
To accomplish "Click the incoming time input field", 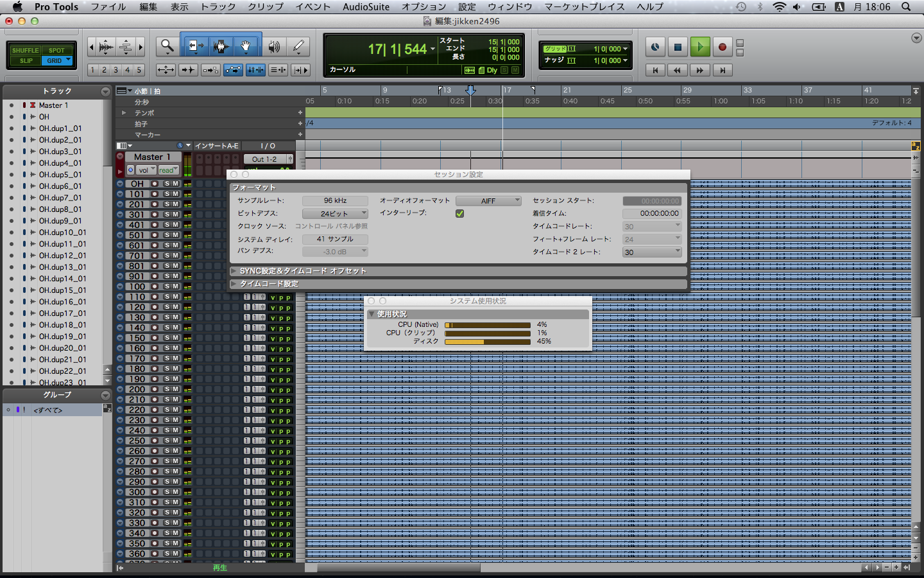I will pos(652,213).
